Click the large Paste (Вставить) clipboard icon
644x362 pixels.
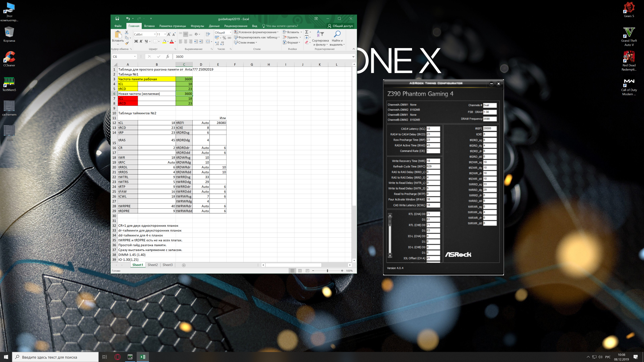[x=118, y=34]
